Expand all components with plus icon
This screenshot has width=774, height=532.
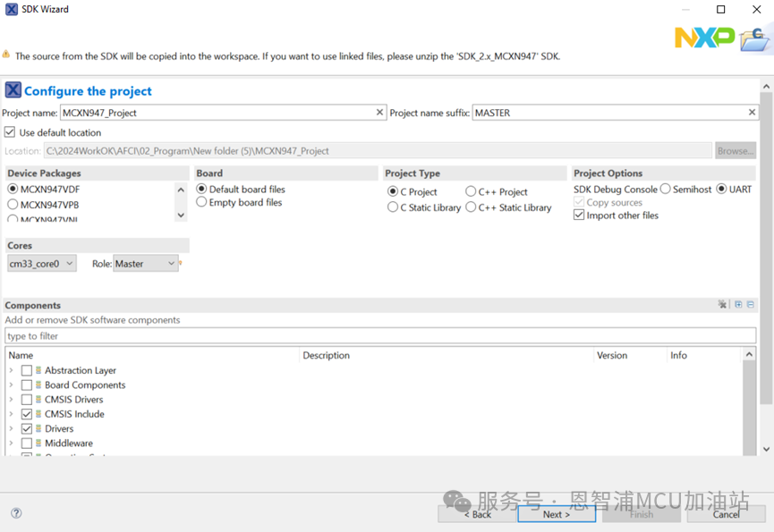coord(738,304)
